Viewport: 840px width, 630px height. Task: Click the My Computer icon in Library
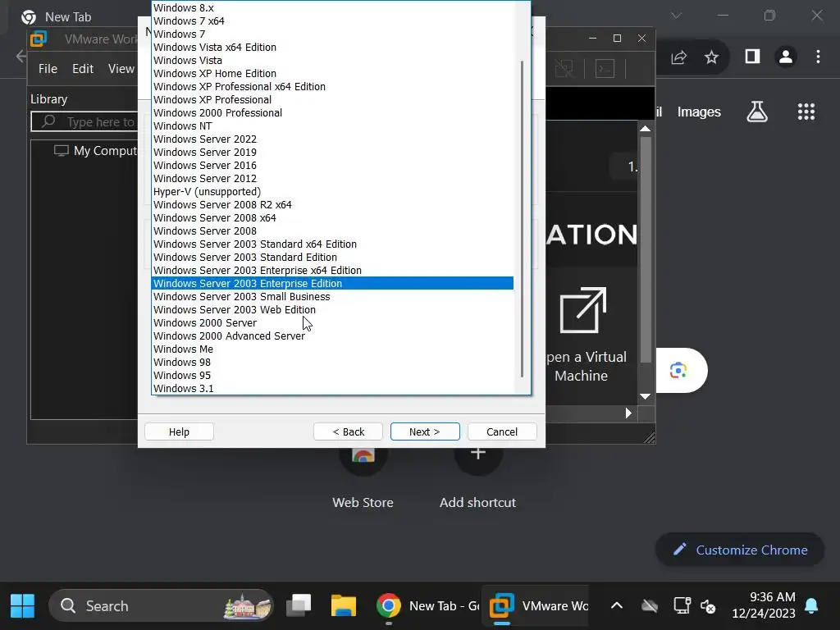click(x=61, y=151)
